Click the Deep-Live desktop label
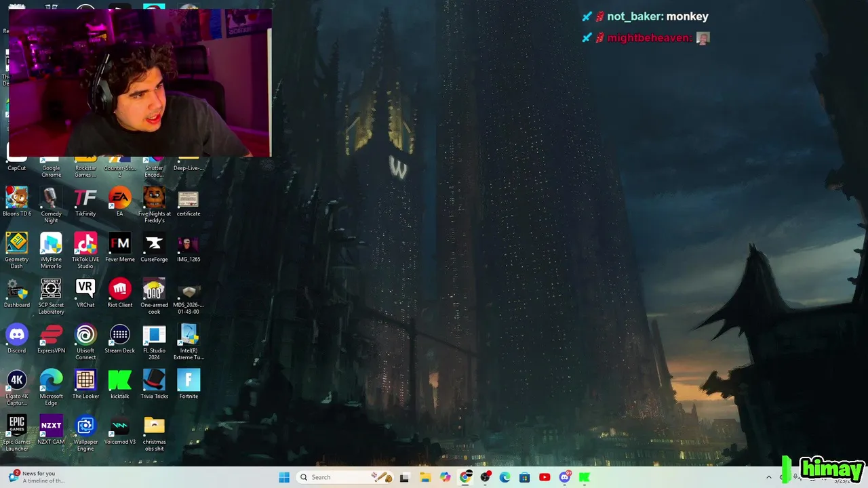This screenshot has width=868, height=488. point(189,168)
